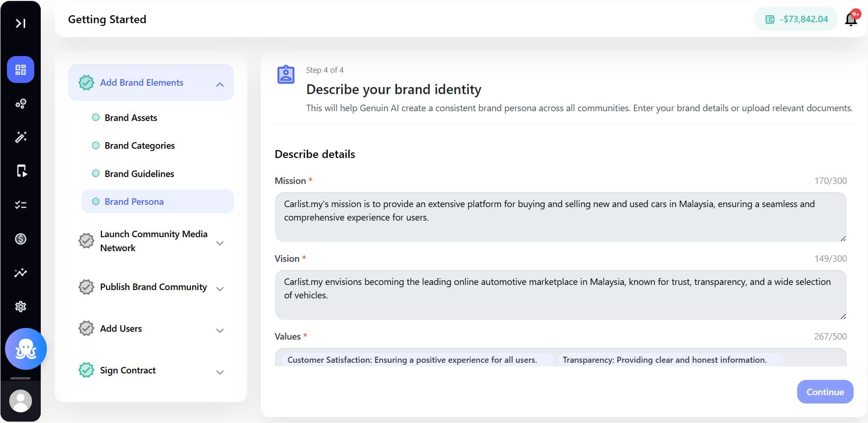Image resolution: width=868 pixels, height=423 pixels.
Task: Click the Continue button
Action: coord(825,392)
